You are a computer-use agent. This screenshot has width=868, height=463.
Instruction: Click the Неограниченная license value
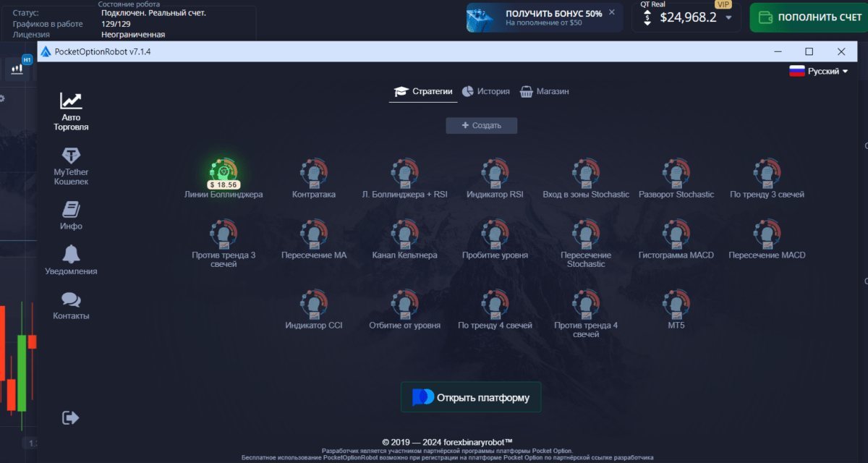click(133, 34)
